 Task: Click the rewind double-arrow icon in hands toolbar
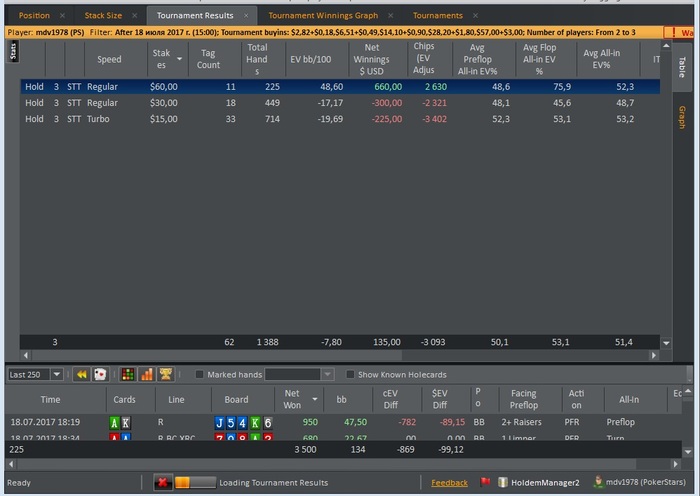(x=82, y=374)
